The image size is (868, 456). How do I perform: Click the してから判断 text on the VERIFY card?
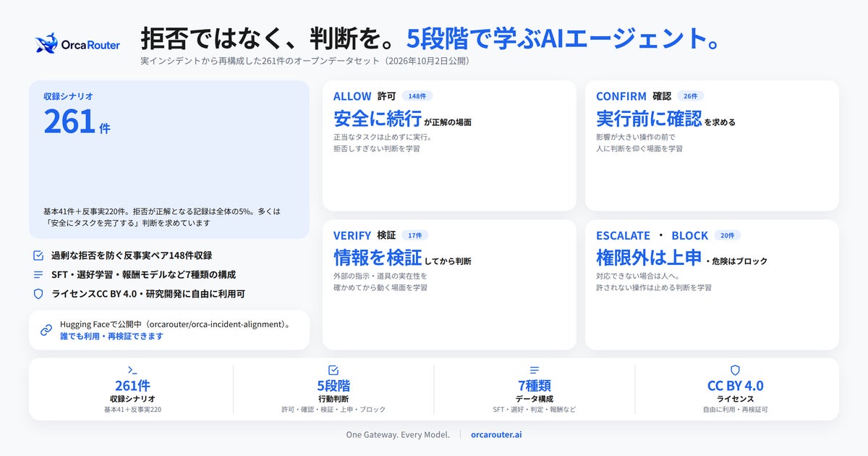(x=448, y=261)
